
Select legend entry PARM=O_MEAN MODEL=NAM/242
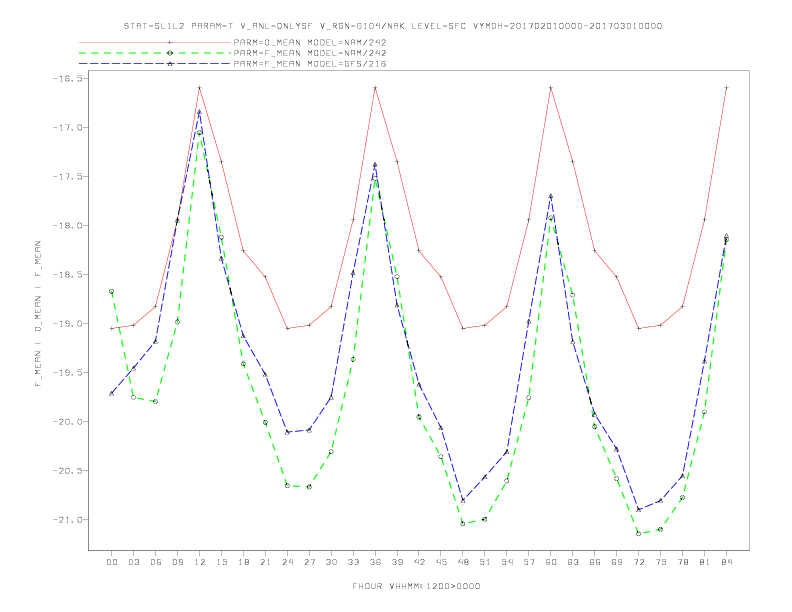pyautogui.click(x=310, y=42)
